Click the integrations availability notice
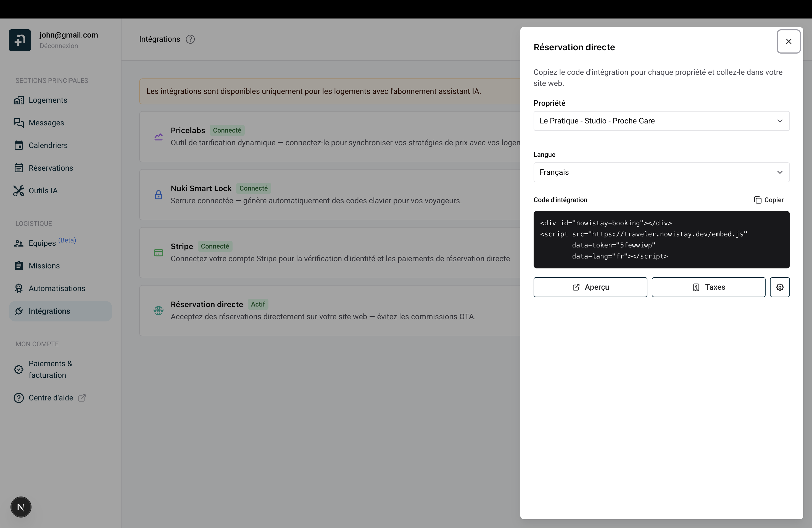 pos(329,91)
